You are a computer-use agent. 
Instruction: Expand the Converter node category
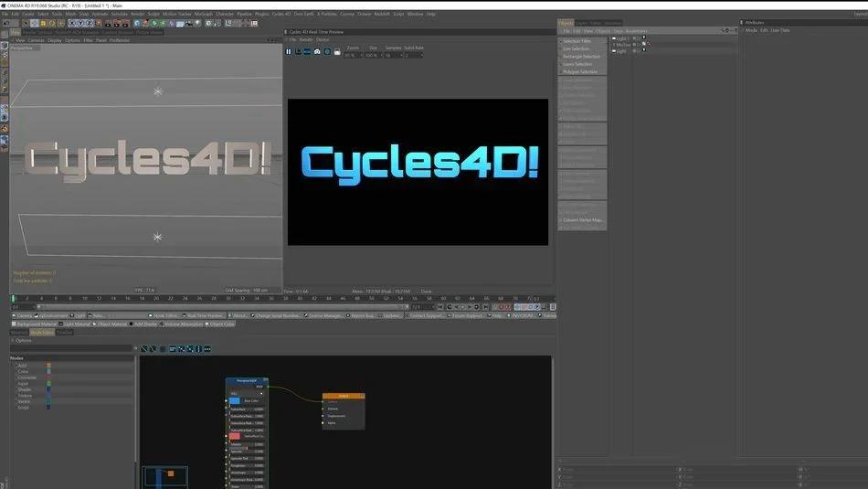26,377
